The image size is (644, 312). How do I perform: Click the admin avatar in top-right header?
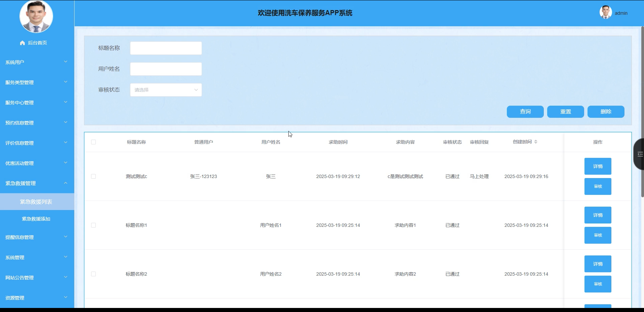pyautogui.click(x=606, y=12)
